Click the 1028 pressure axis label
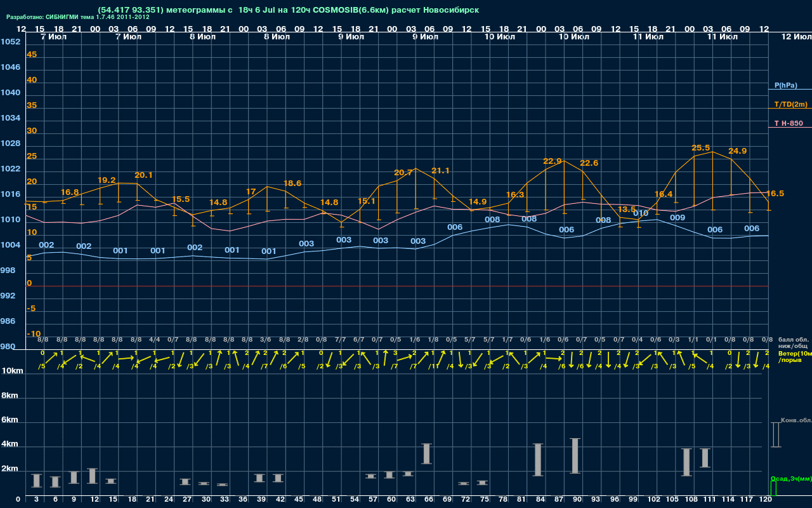Image resolution: width=812 pixels, height=508 pixels. 10,144
